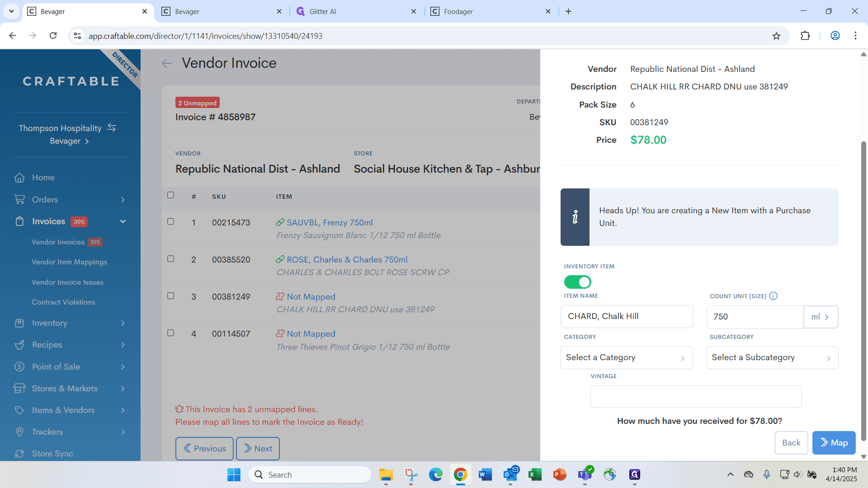Check the select-all checkbox in table header
The width and height of the screenshot is (868, 488).
170,195
